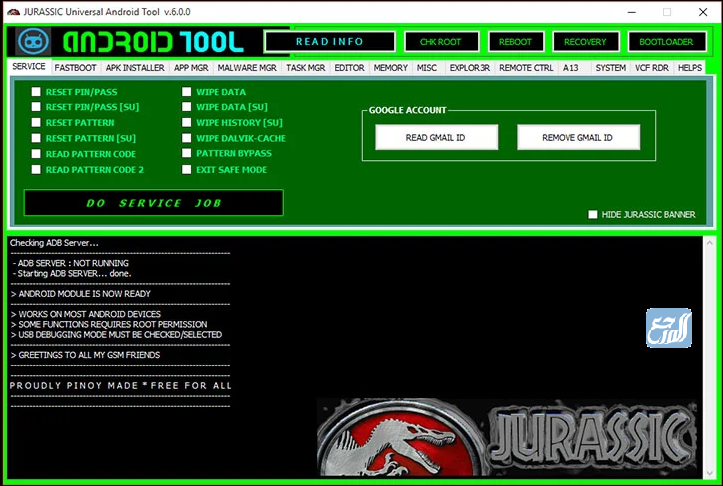Click the CHK ROOT button
723x486 pixels.
(441, 42)
